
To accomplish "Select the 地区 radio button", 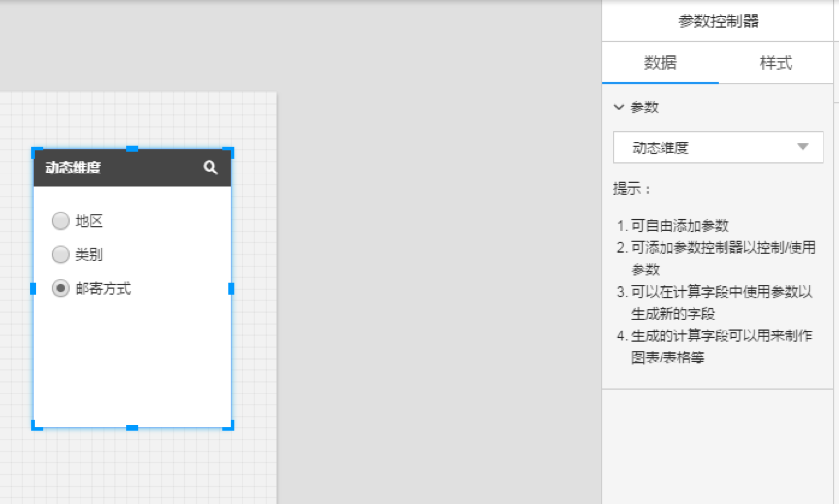I will (x=61, y=221).
